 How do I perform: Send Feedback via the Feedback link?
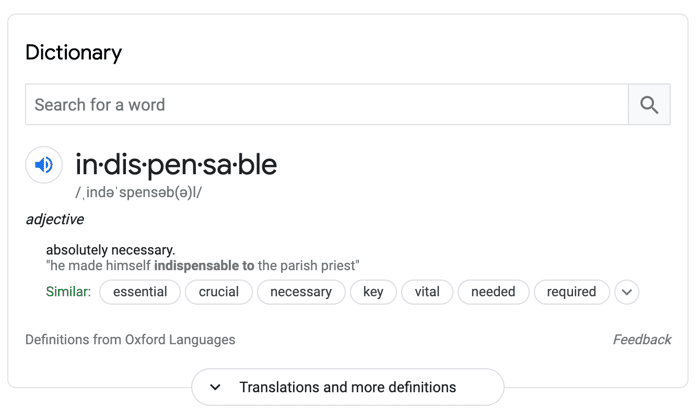tap(642, 340)
